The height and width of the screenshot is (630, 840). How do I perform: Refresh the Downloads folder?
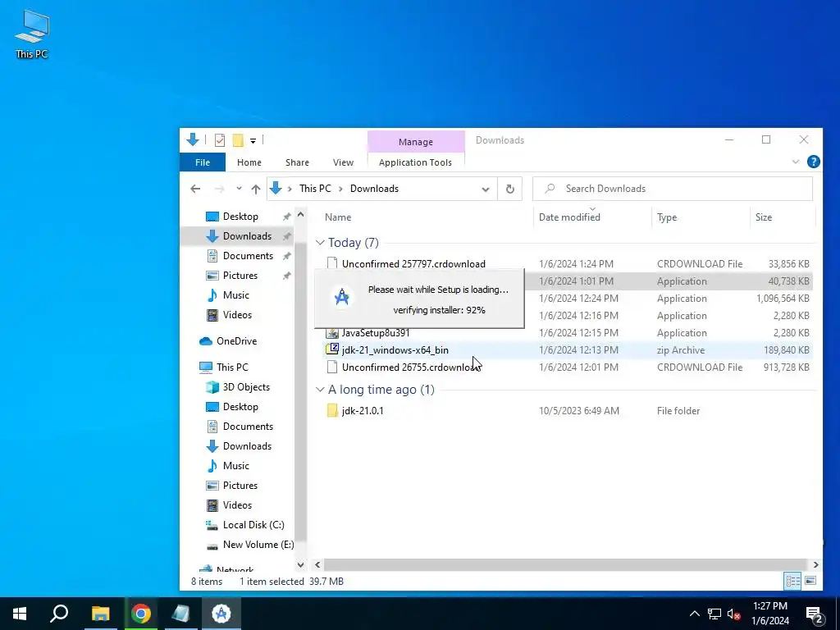pos(510,189)
